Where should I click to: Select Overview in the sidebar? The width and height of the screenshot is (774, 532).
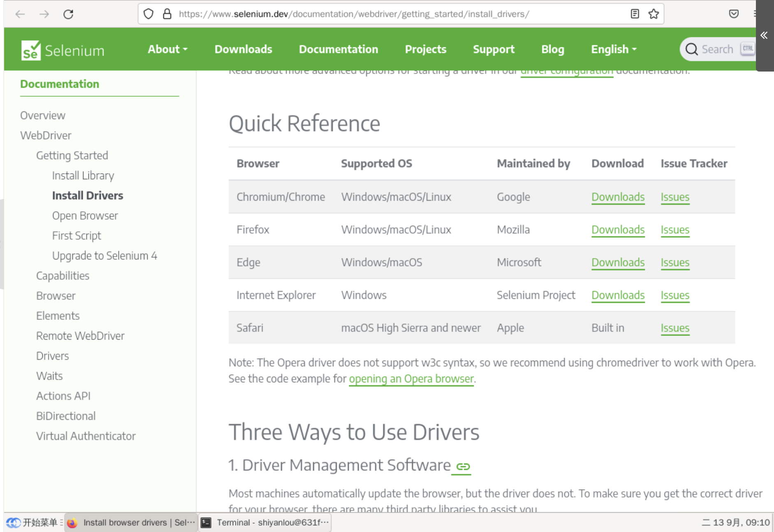tap(43, 116)
